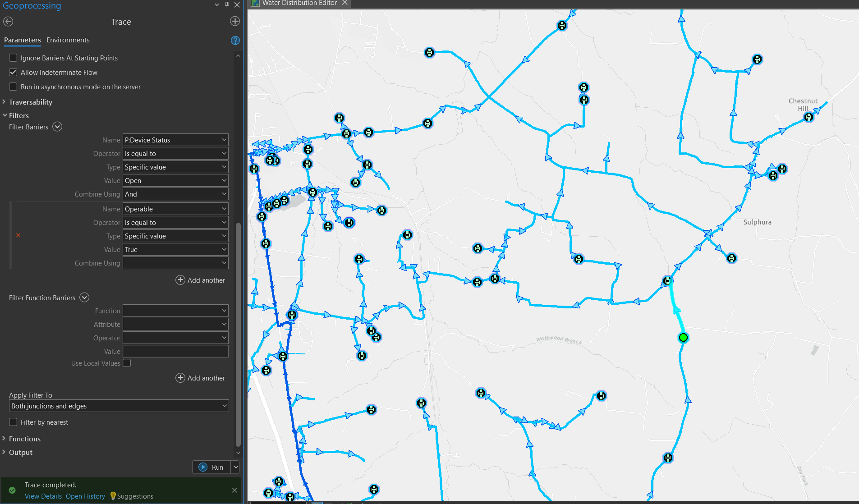Unpin the Geoprocessing pane with the pin icon
This screenshot has height=504, width=859.
pos(226,5)
